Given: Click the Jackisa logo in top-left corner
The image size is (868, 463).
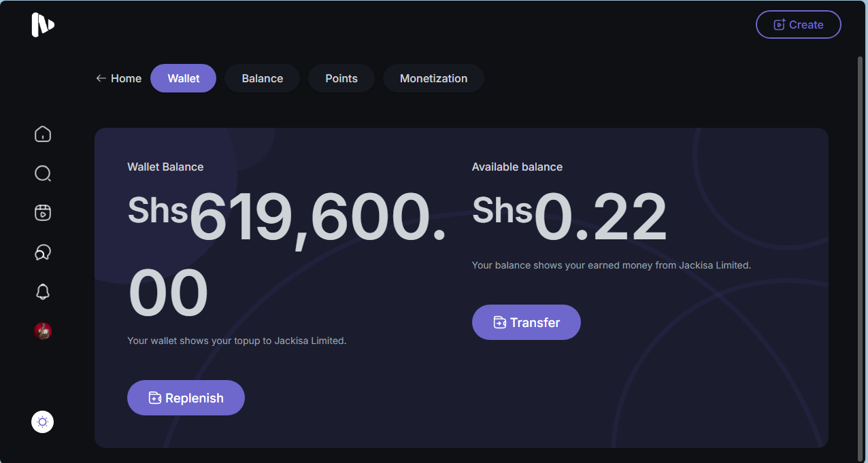Looking at the screenshot, I should pyautogui.click(x=42, y=25).
